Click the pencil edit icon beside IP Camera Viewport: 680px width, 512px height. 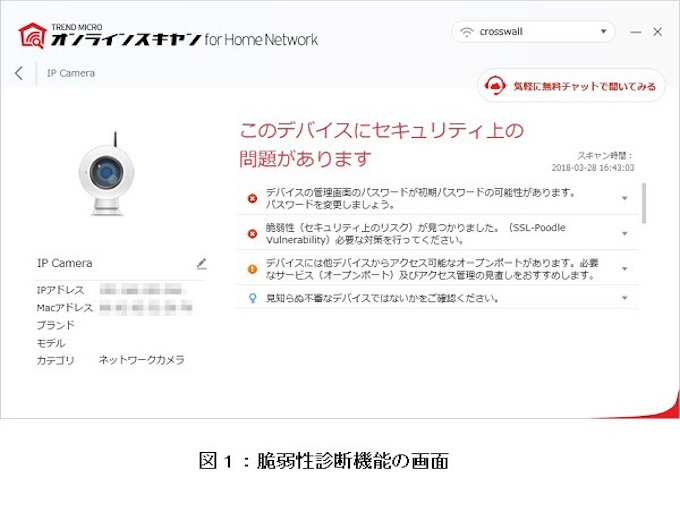(202, 264)
